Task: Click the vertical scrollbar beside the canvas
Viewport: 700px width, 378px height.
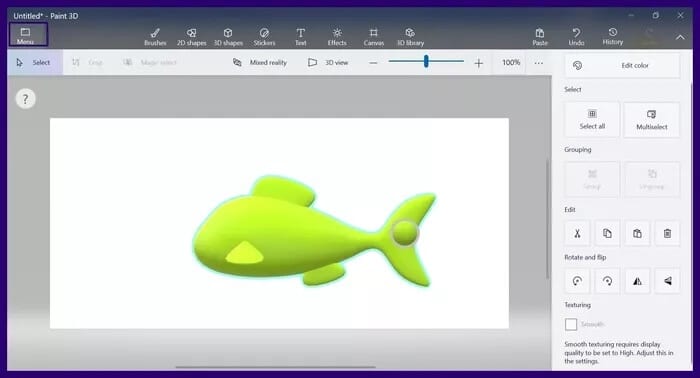Action: tap(547, 219)
